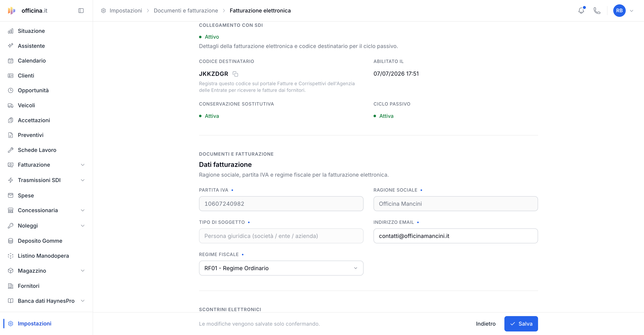Open RB user avatar menu
644x335 pixels.
pyautogui.click(x=619, y=11)
